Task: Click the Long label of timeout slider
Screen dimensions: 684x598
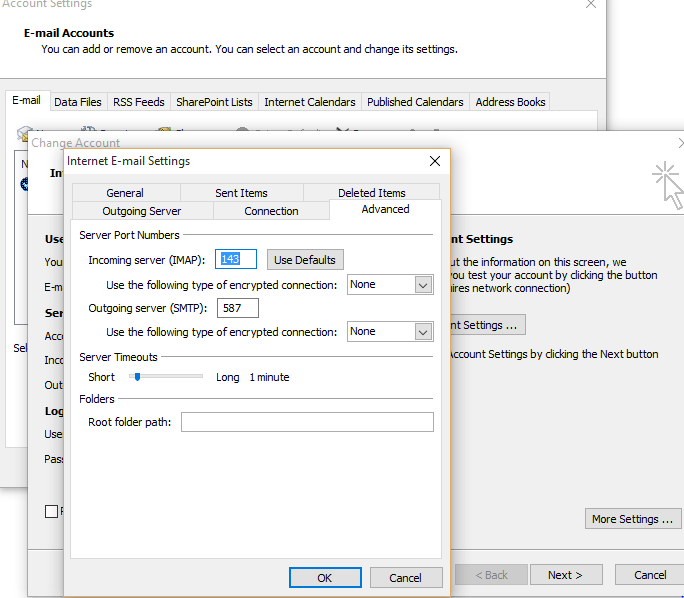Action: 228,377
